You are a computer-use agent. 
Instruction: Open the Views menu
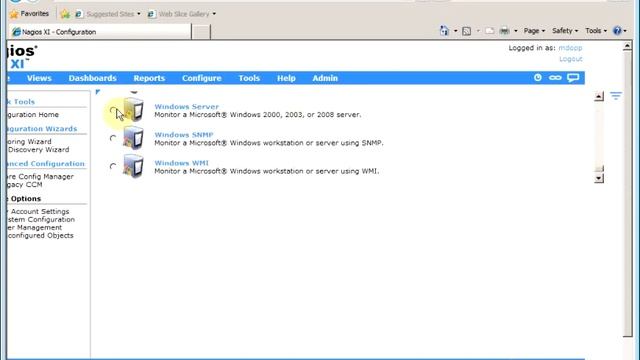tap(39, 78)
